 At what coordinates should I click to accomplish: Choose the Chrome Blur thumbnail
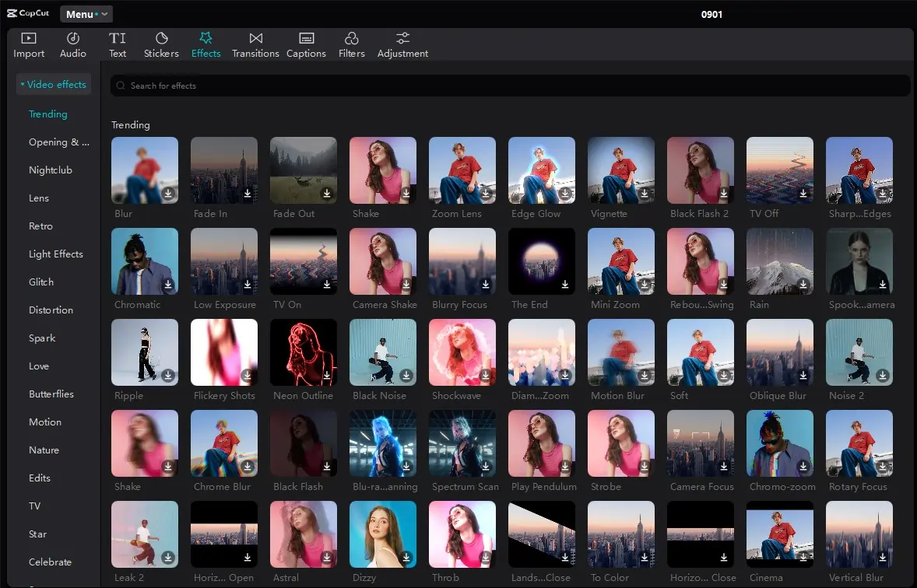point(224,443)
